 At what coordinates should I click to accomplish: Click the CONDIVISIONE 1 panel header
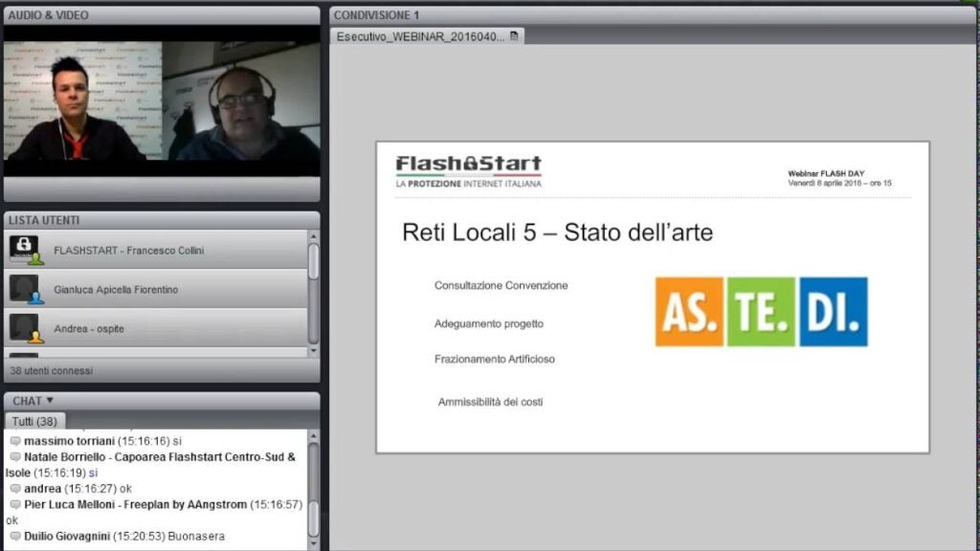[x=652, y=15]
